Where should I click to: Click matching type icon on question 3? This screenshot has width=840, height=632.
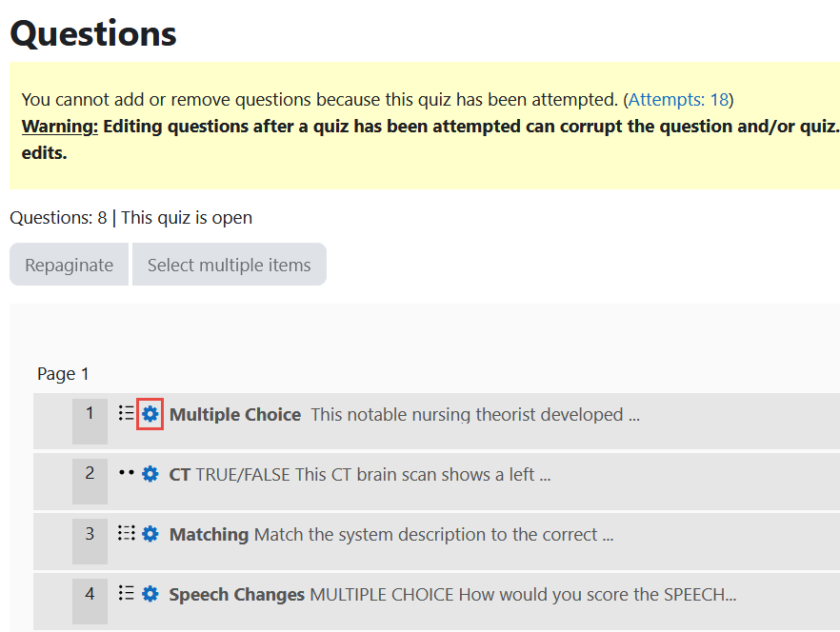[x=126, y=533]
